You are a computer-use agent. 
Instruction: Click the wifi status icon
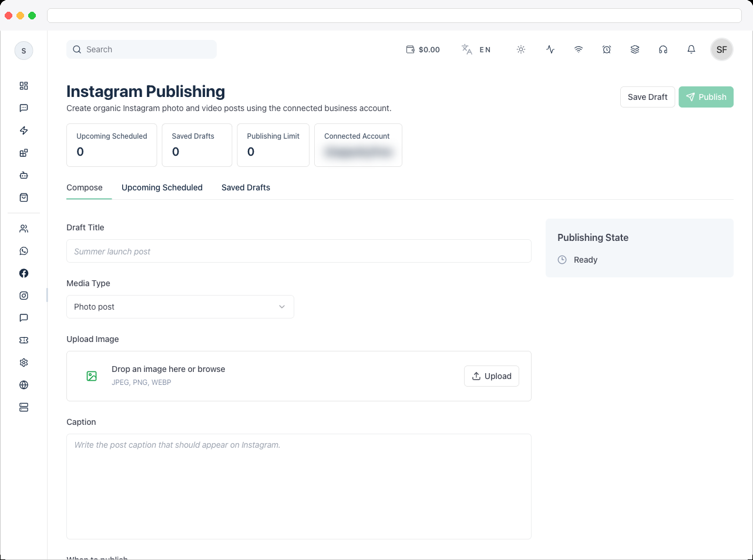[x=579, y=49]
